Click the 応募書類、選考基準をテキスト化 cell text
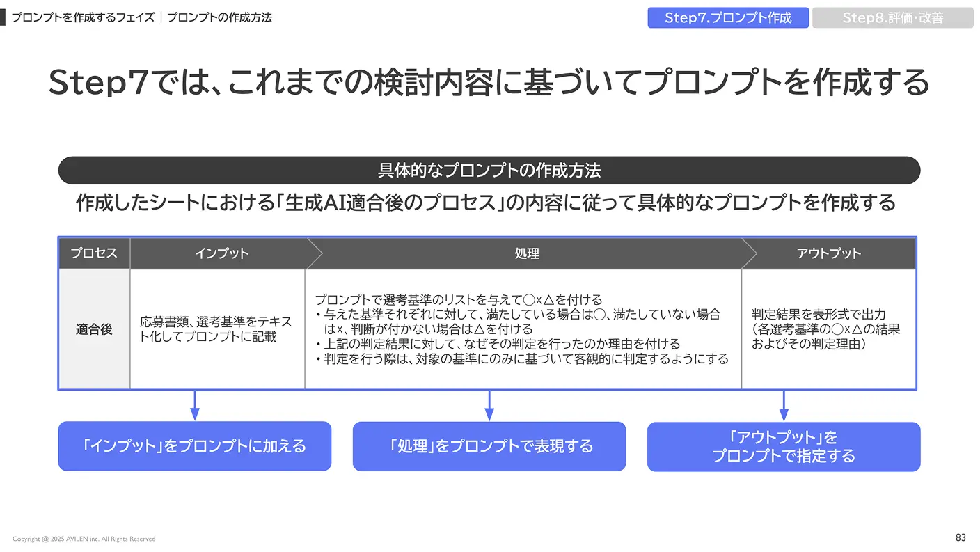This screenshot has width=980, height=552. coord(216,329)
